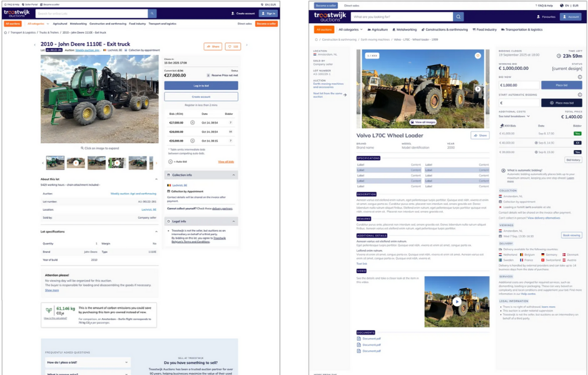Click the Book viewing button
588x375 pixels.
click(571, 235)
